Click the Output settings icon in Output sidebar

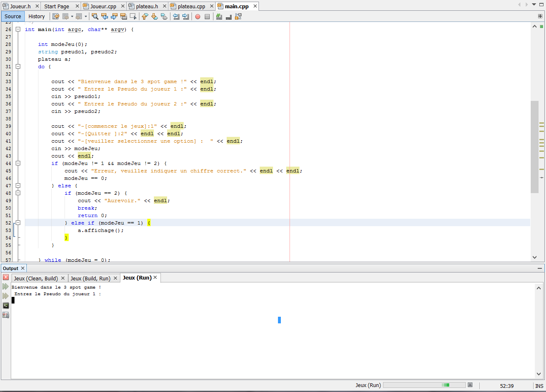[x=6, y=315]
